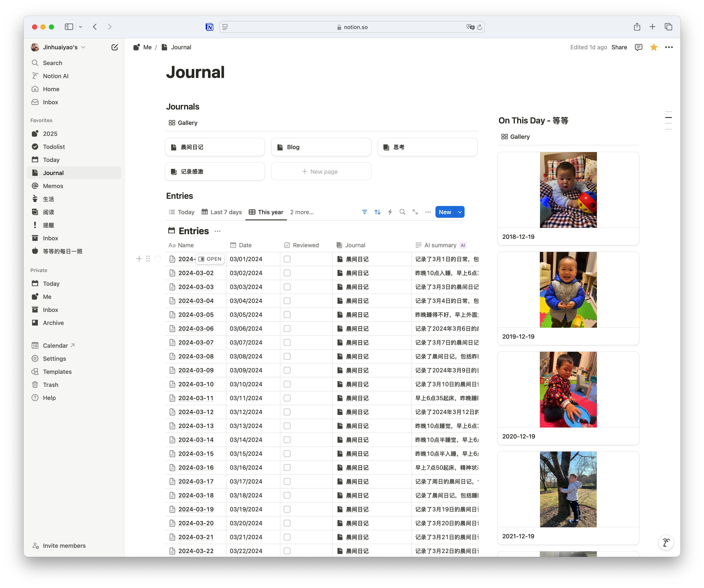Open the 2020-12-19 photo card
The image size is (704, 588).
[x=568, y=398]
